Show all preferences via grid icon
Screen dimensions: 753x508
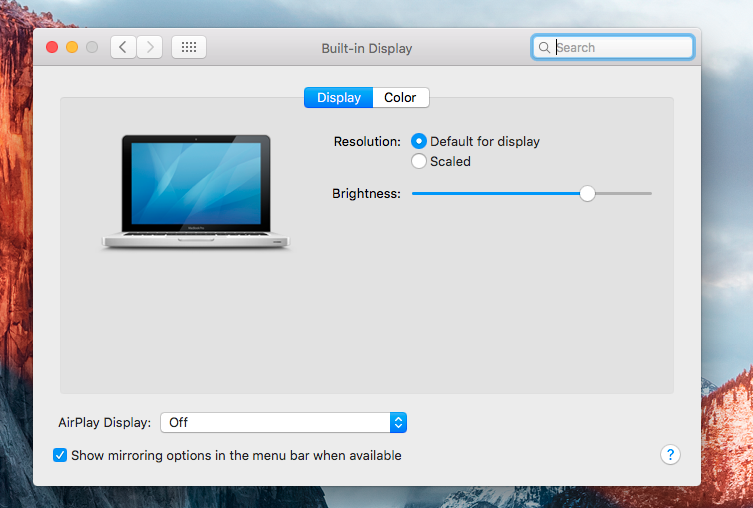(x=189, y=47)
